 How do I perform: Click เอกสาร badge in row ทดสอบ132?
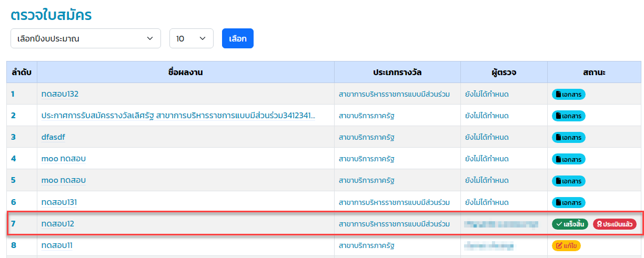click(x=569, y=95)
